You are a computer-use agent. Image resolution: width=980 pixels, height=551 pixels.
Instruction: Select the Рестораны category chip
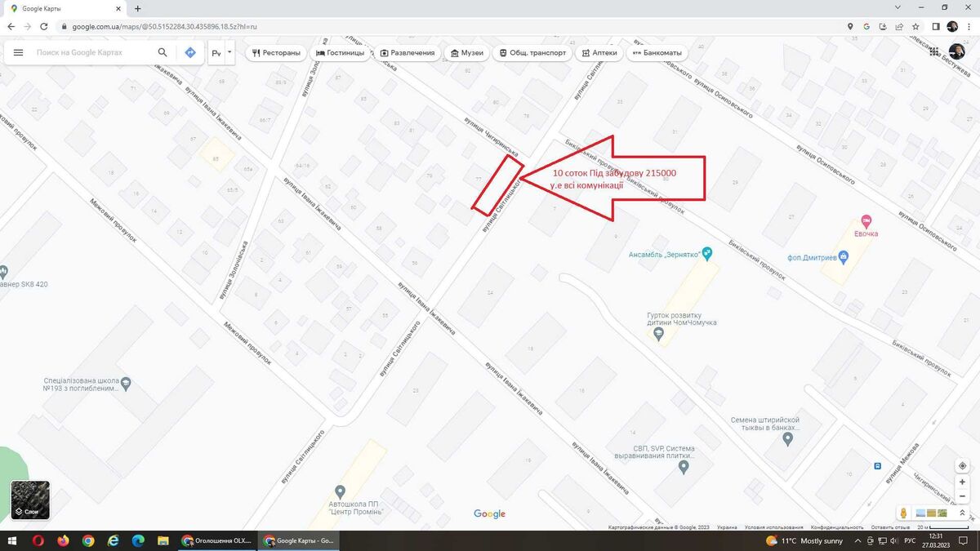276,53
